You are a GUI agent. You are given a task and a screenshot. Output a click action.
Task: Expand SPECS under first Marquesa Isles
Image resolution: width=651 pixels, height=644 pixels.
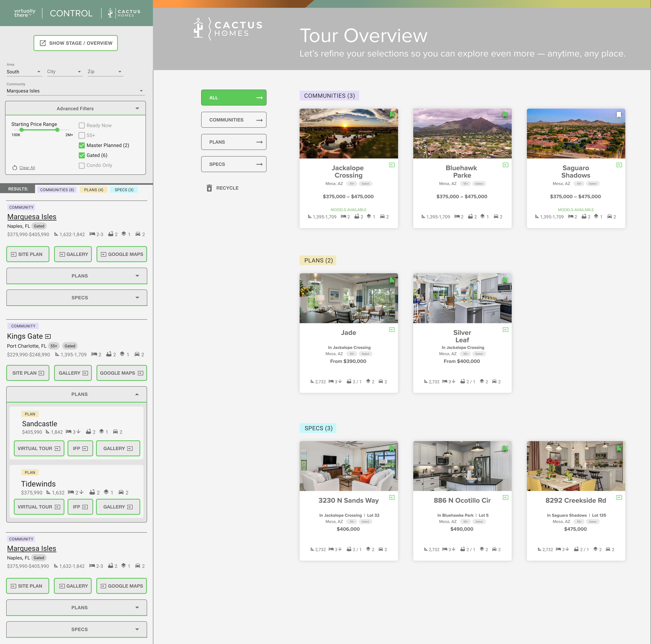[77, 298]
